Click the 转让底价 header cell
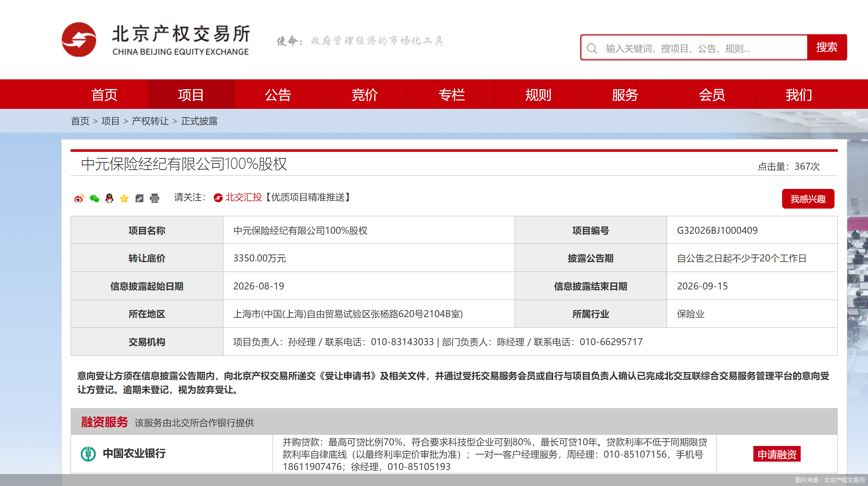Screen dimensions: 868x486 [x=147, y=258]
